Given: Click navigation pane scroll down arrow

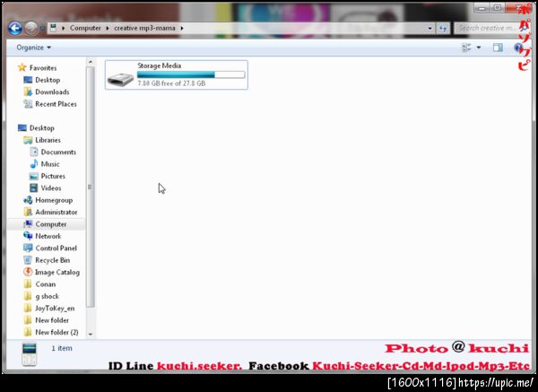Looking at the screenshot, I should (x=91, y=334).
